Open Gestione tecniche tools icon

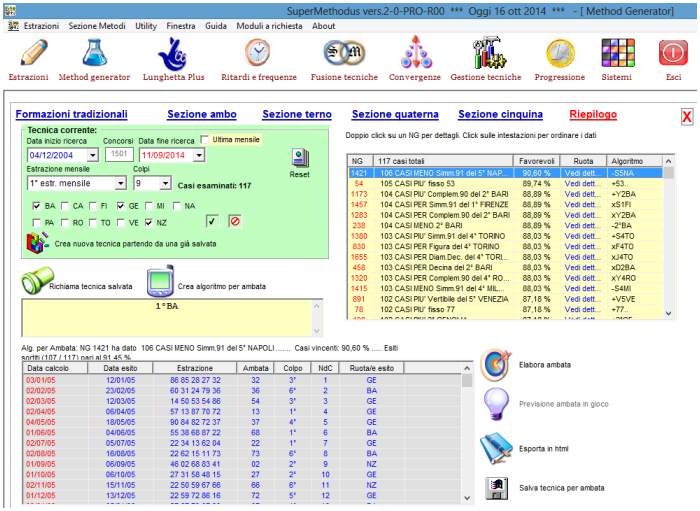pyautogui.click(x=489, y=53)
